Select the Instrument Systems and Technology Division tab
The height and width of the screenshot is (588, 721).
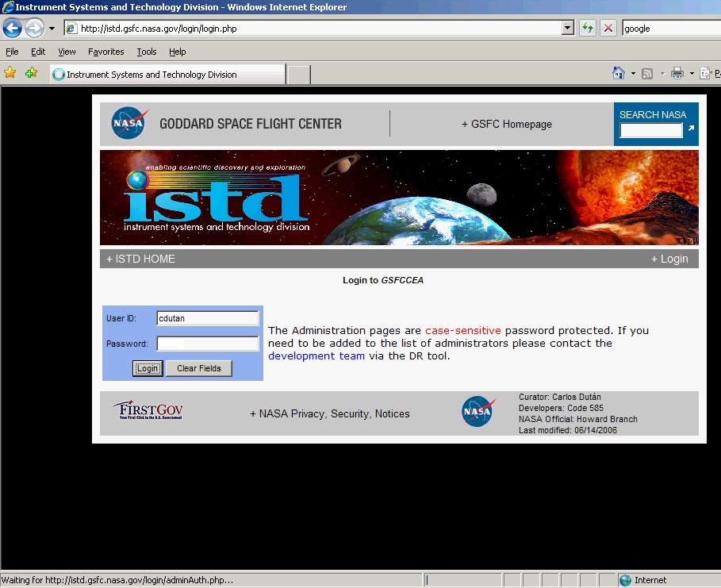(168, 75)
